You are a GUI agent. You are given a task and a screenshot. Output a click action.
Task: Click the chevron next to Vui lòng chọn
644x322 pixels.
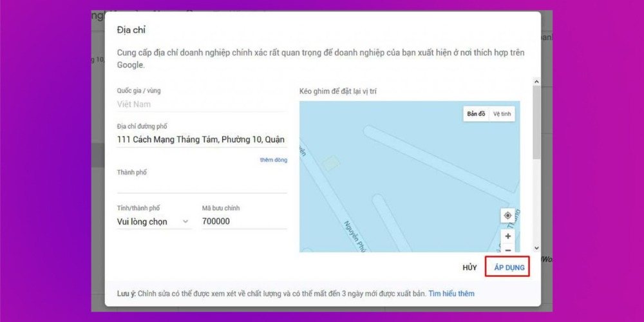[186, 222]
